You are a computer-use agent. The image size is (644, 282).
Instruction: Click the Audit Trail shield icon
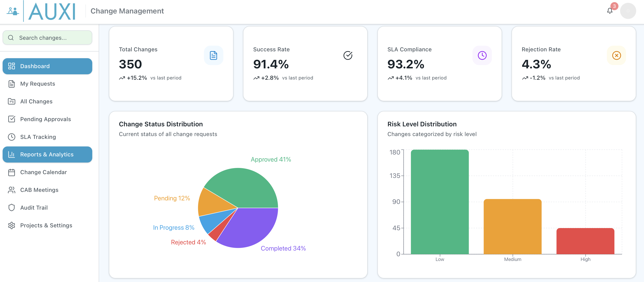point(12,207)
